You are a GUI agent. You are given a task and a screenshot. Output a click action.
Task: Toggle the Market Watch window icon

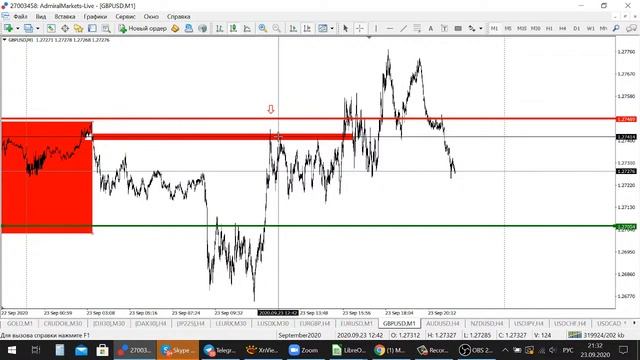coord(51,28)
